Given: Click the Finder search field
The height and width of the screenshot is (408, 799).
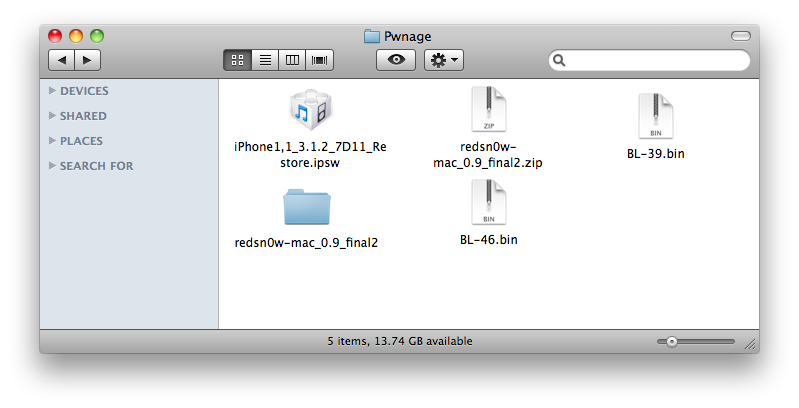Looking at the screenshot, I should [649, 60].
